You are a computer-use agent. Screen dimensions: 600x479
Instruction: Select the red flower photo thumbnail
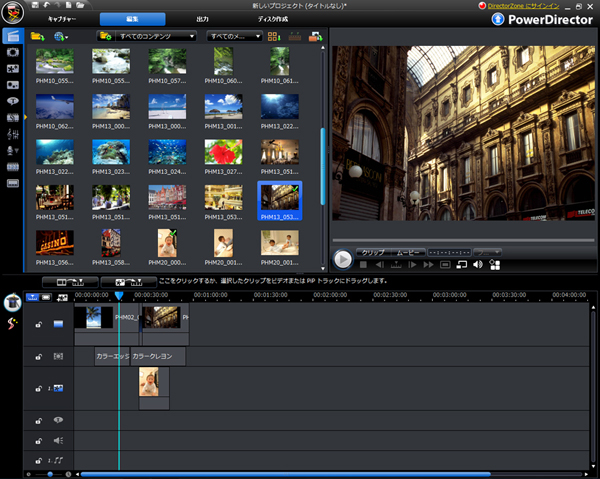click(223, 151)
